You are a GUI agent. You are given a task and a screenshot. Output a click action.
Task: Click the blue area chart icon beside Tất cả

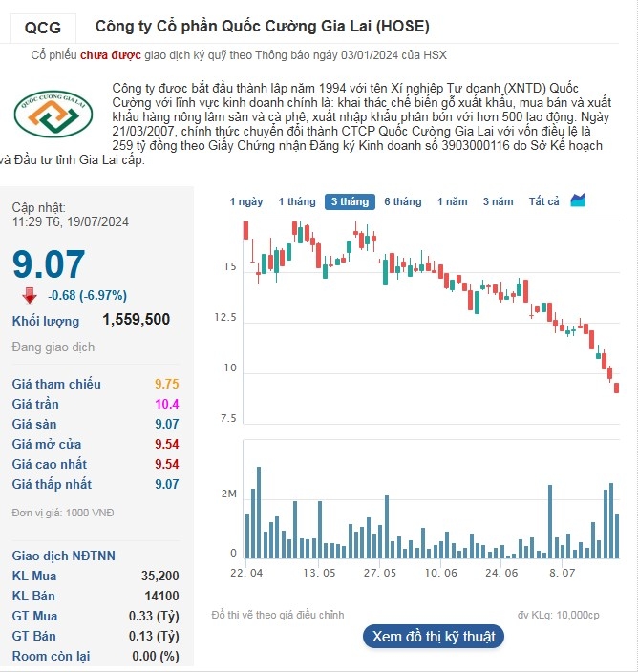pos(578,200)
